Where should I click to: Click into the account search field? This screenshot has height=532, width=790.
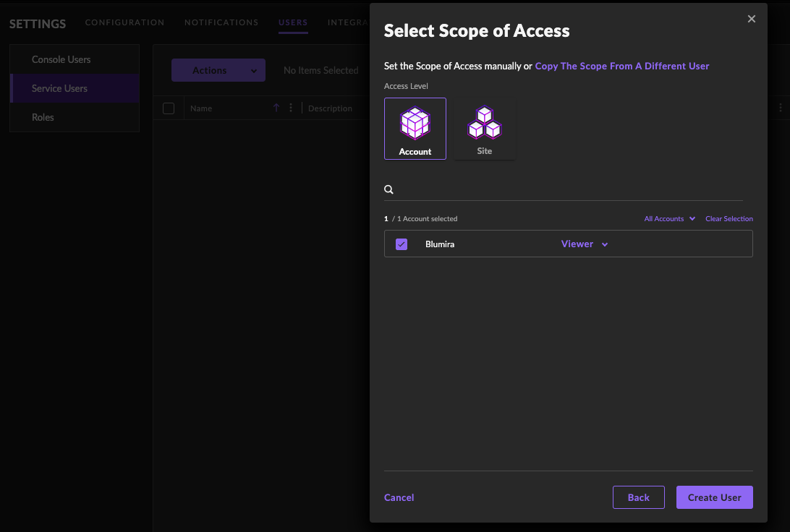point(568,190)
